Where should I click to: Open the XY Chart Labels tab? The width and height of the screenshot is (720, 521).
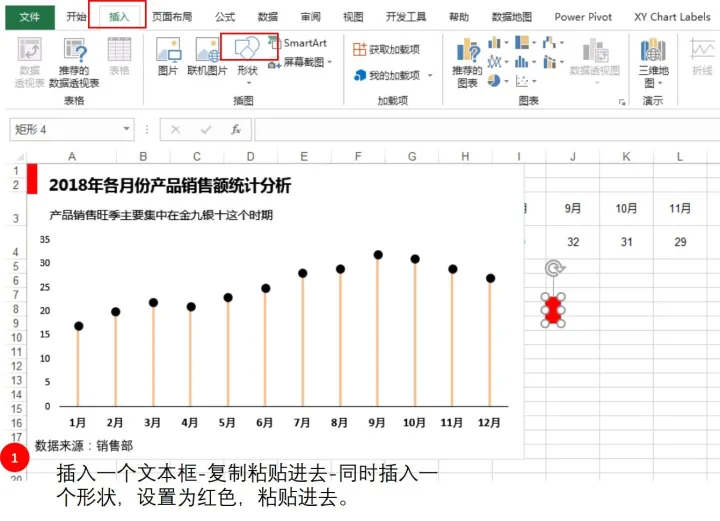(x=672, y=17)
